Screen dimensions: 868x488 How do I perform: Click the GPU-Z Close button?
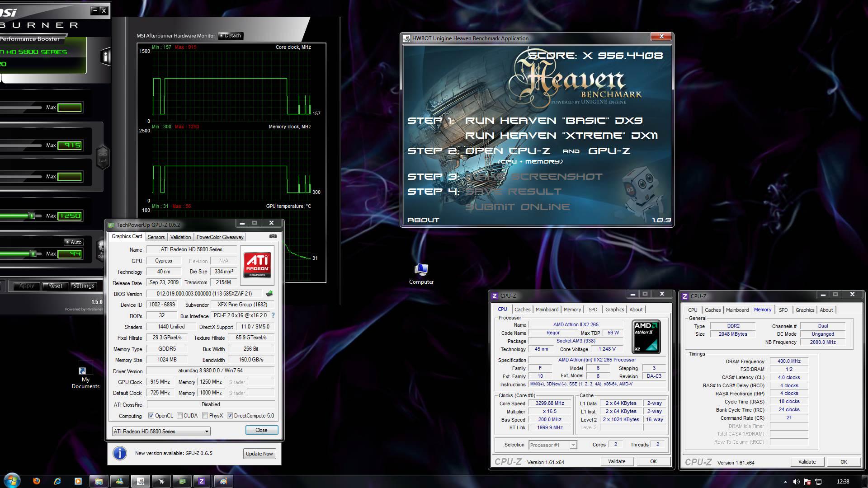[262, 430]
